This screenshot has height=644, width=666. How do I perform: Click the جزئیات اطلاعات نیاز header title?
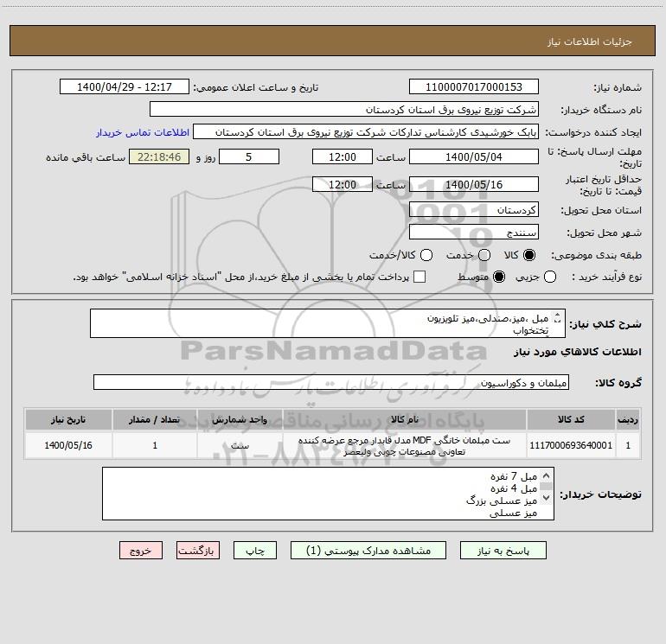point(589,41)
